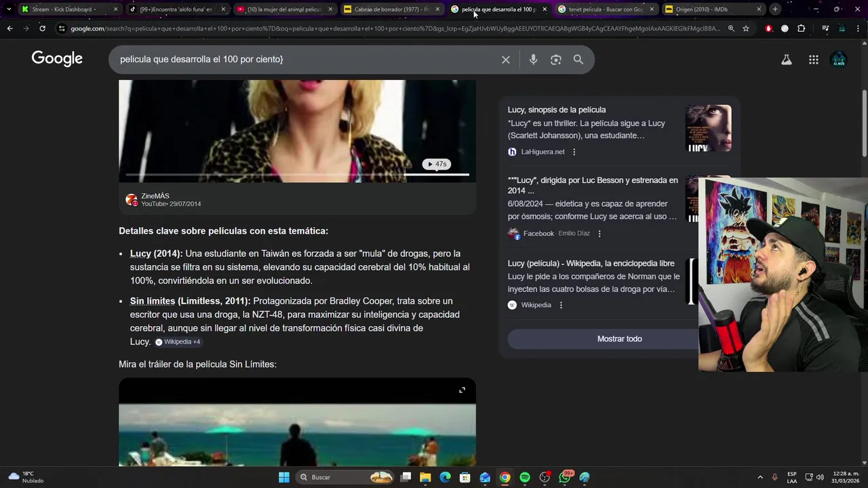
Task: Open Google Lens image search icon
Action: pyautogui.click(x=556, y=60)
